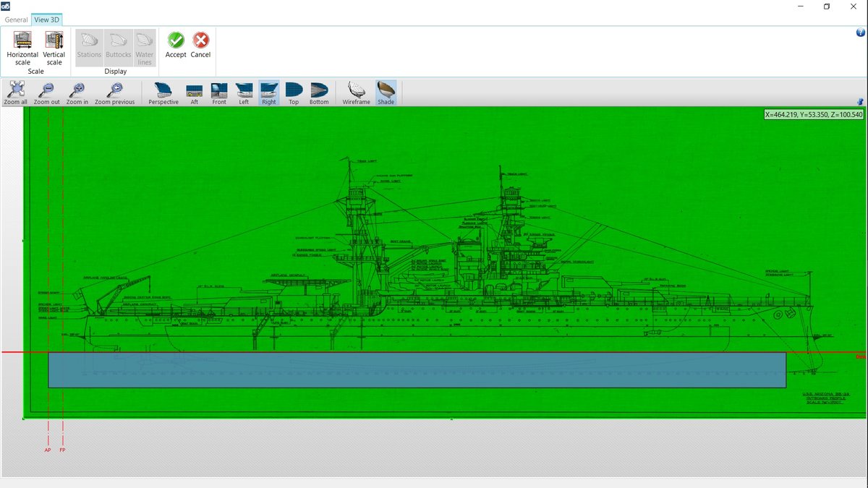Image resolution: width=868 pixels, height=488 pixels.
Task: Switch to the Perspective view
Action: (163, 93)
